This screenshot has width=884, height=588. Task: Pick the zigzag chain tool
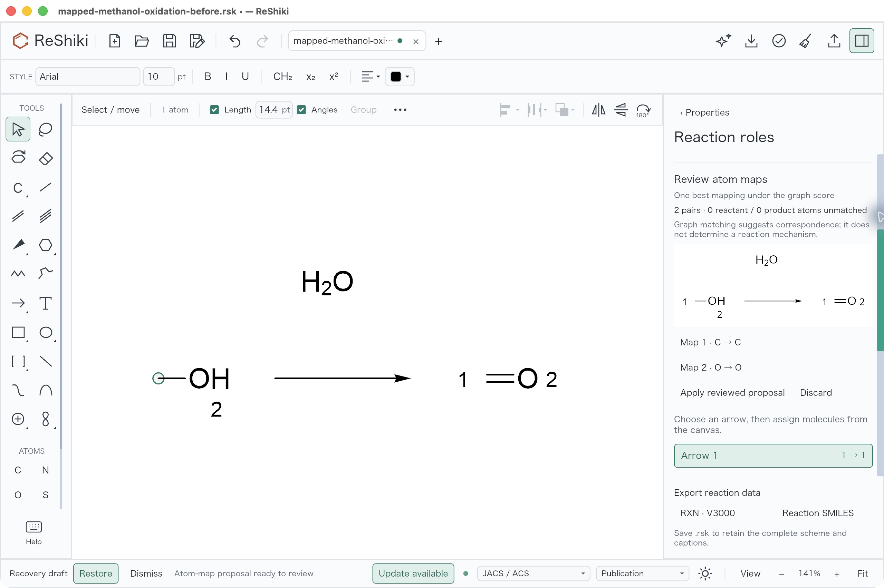coord(18,274)
